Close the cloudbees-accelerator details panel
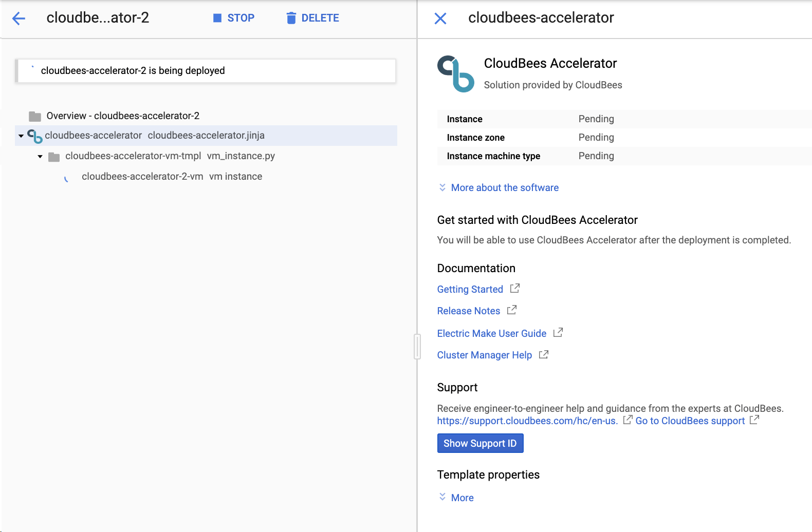 pos(440,18)
